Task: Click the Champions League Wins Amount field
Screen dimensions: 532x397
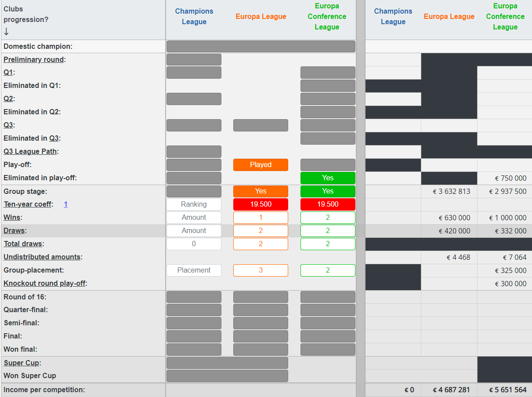Action: point(194,218)
